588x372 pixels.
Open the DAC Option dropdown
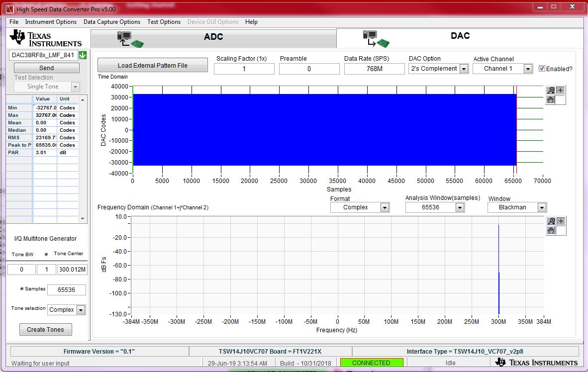(x=464, y=69)
